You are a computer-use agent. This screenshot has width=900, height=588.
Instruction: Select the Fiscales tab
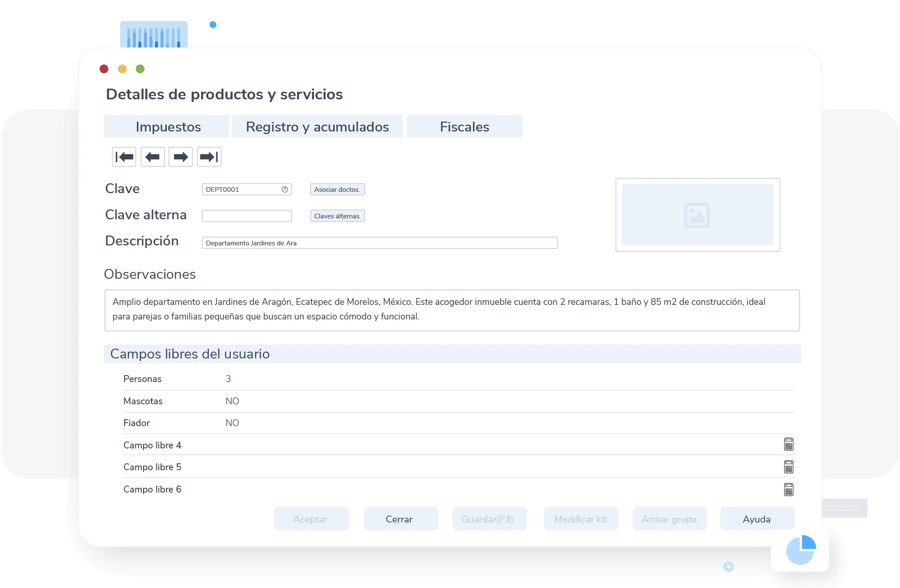click(x=464, y=126)
